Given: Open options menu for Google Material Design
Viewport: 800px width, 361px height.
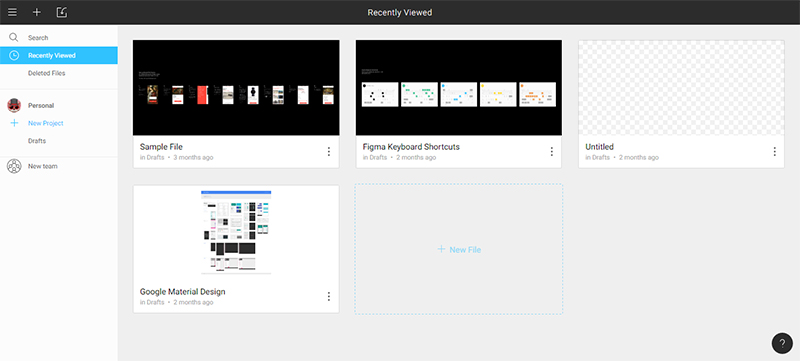Looking at the screenshot, I should 329,296.
